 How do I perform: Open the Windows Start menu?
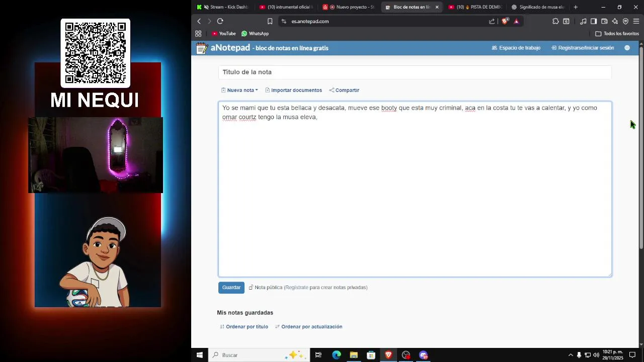click(x=200, y=355)
